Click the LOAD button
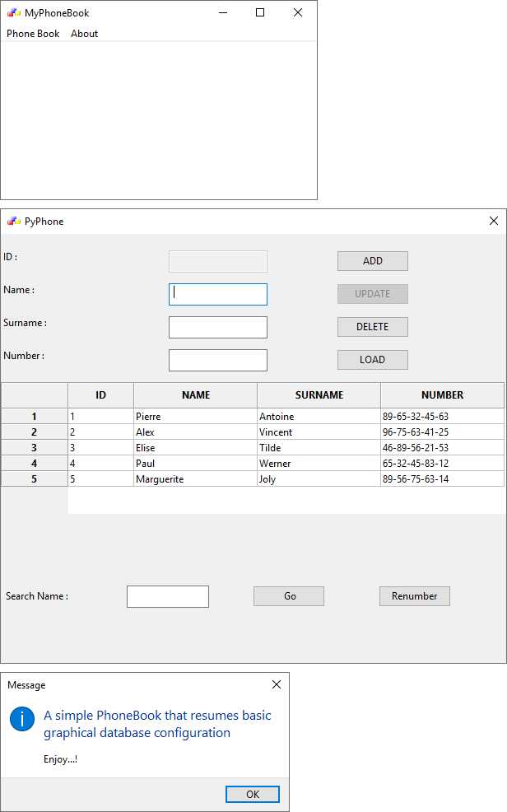Screen dimensions: 507x812 372,360
